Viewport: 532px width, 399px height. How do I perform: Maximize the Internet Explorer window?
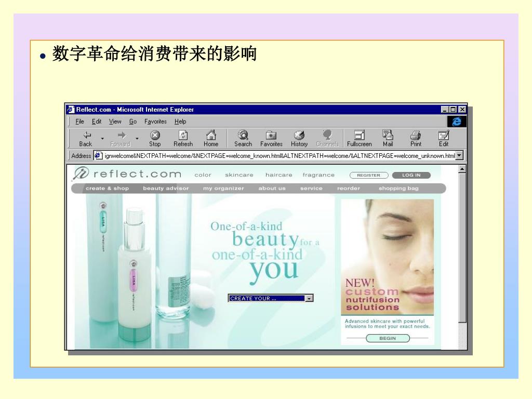453,110
